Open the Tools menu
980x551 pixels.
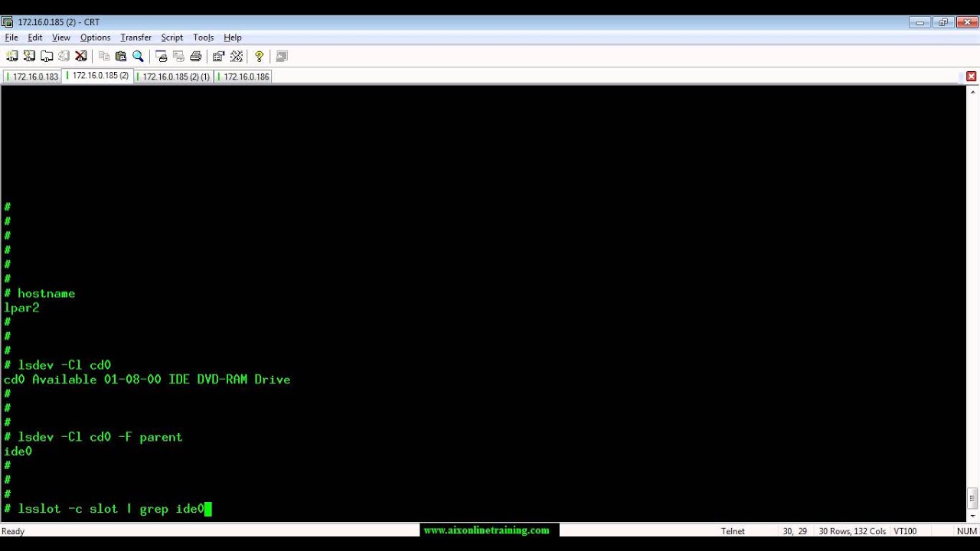[204, 37]
